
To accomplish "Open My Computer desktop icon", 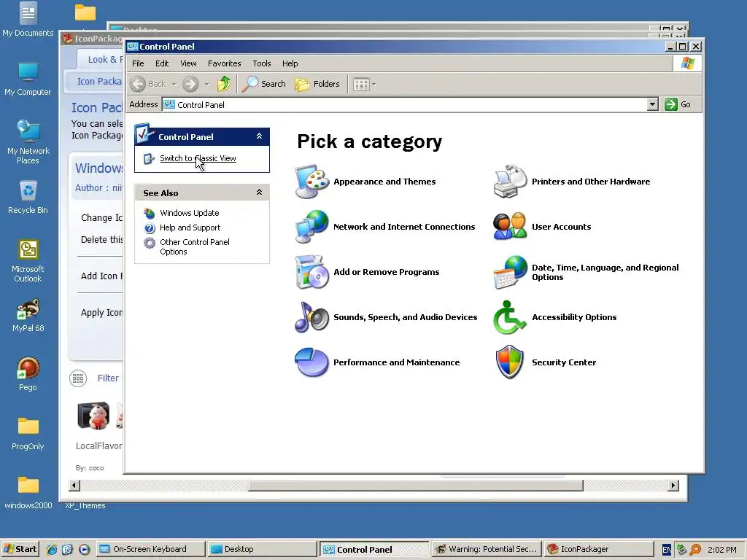I will click(28, 79).
